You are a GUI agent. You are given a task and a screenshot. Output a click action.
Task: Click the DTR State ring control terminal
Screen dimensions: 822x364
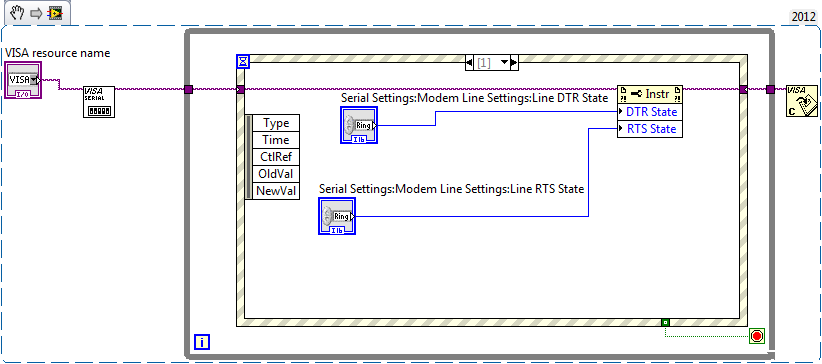[x=359, y=125]
